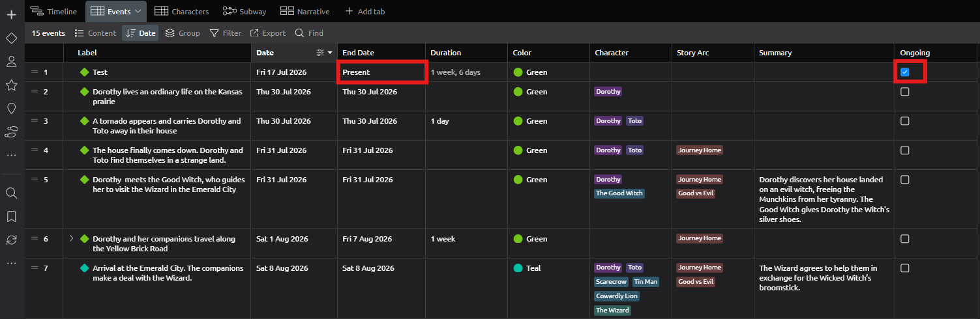Grab the row 1 drag handle
Image resolution: width=980 pixels, height=319 pixels.
coord(35,72)
